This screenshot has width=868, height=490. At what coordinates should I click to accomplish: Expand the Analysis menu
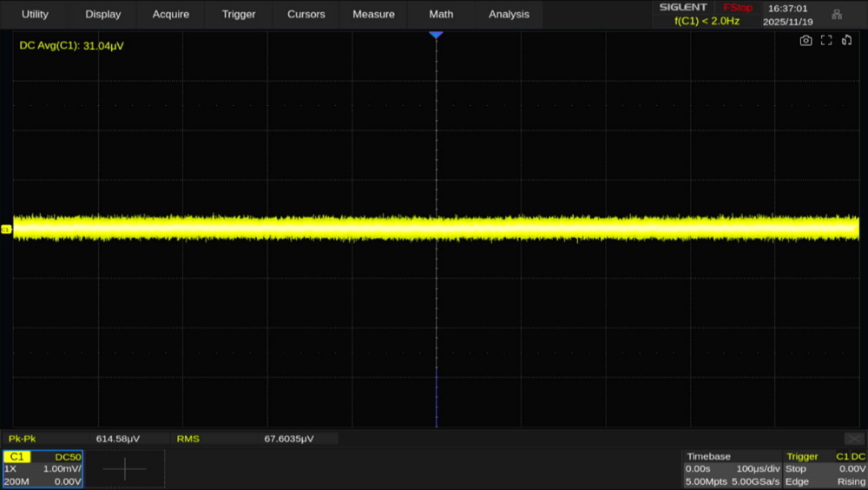[x=509, y=14]
